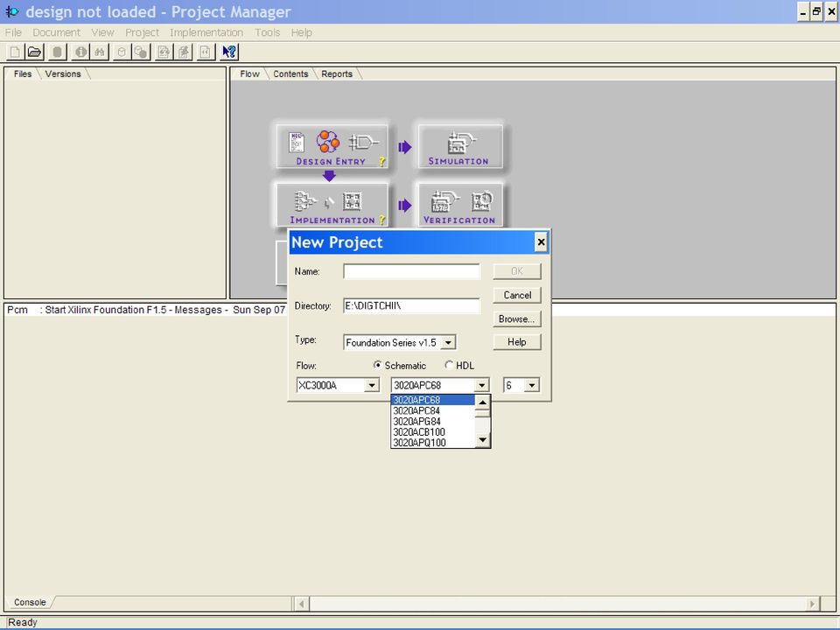Switch to the Contents tab
Screen dimensions: 840x630
coord(290,73)
